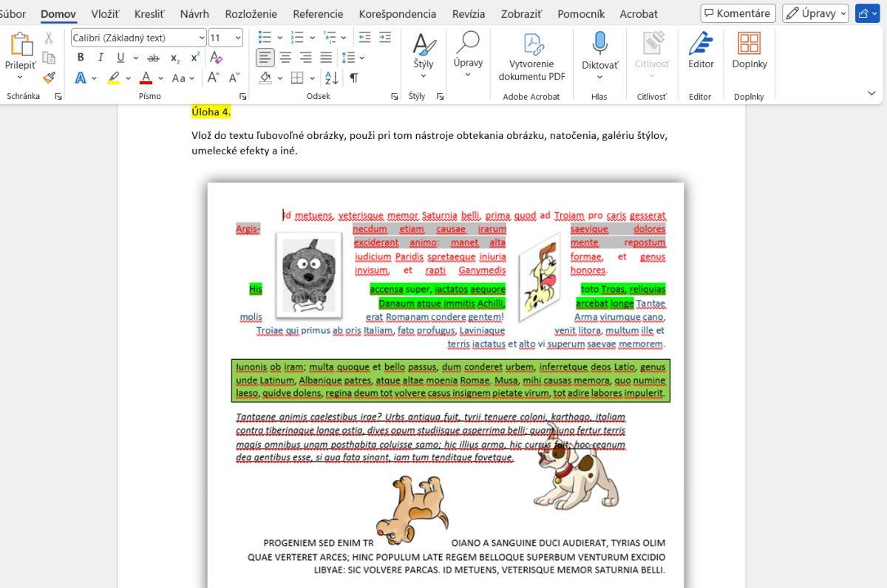Open the font size dropdown
887x588 pixels.
[x=237, y=38]
